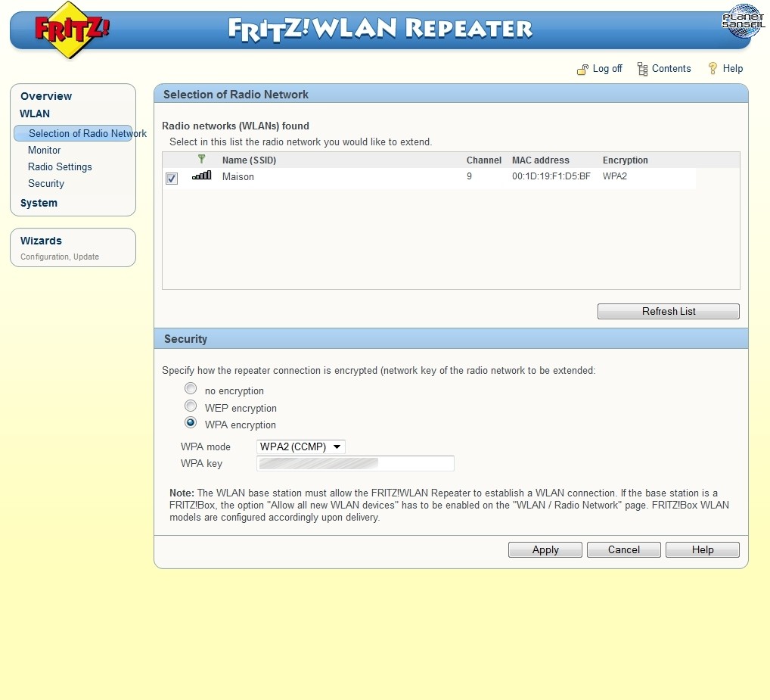
Task: Click the Contents link
Action: pyautogui.click(x=672, y=69)
